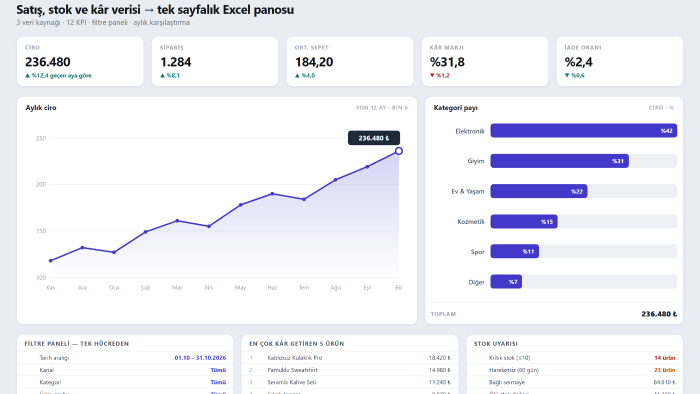Image resolution: width=700 pixels, height=394 pixels.
Task: Select the 23 ürün hareketsiz value
Action: point(665,370)
